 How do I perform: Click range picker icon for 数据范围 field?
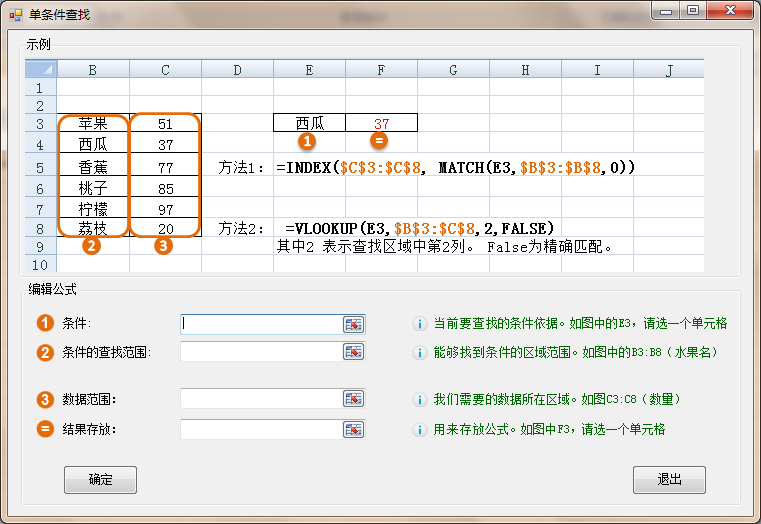(354, 399)
